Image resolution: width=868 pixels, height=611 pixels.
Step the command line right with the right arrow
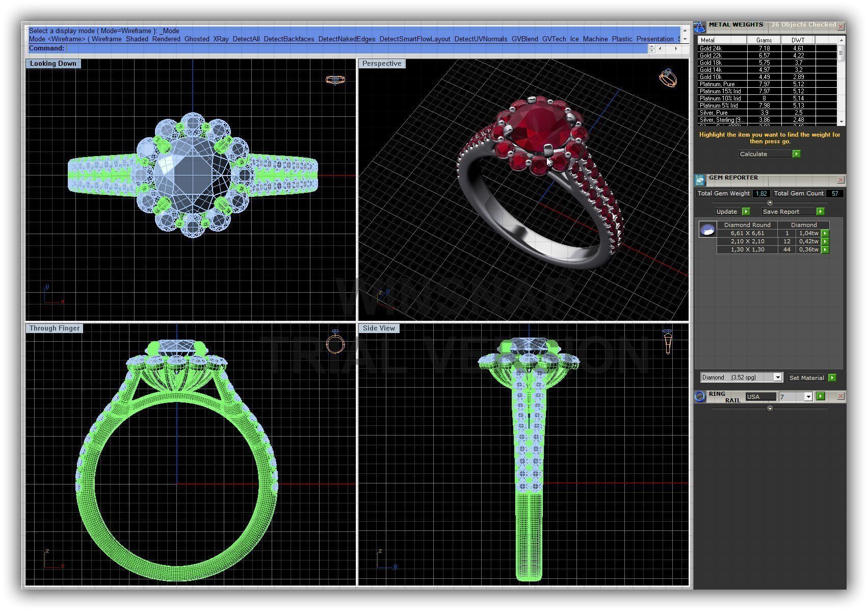(676, 48)
